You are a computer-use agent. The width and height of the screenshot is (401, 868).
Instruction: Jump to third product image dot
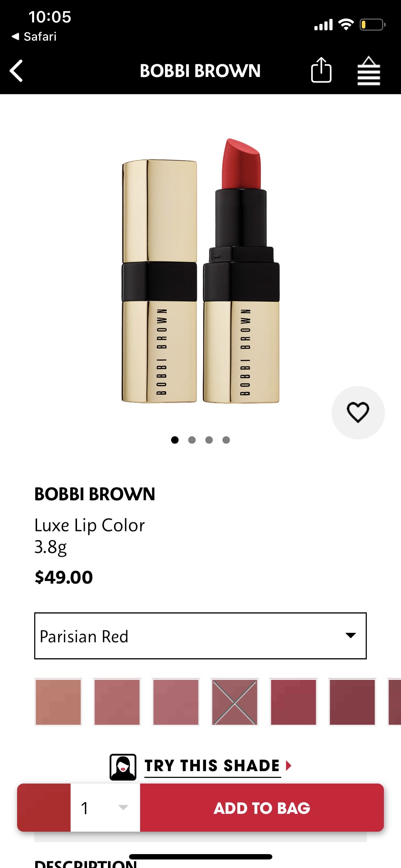pyautogui.click(x=209, y=440)
